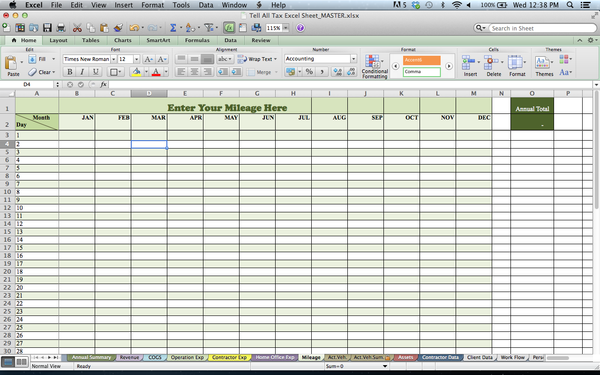Screen dimensions: 600x375
Task: Click the Increase Decimal icon
Action: pos(338,72)
